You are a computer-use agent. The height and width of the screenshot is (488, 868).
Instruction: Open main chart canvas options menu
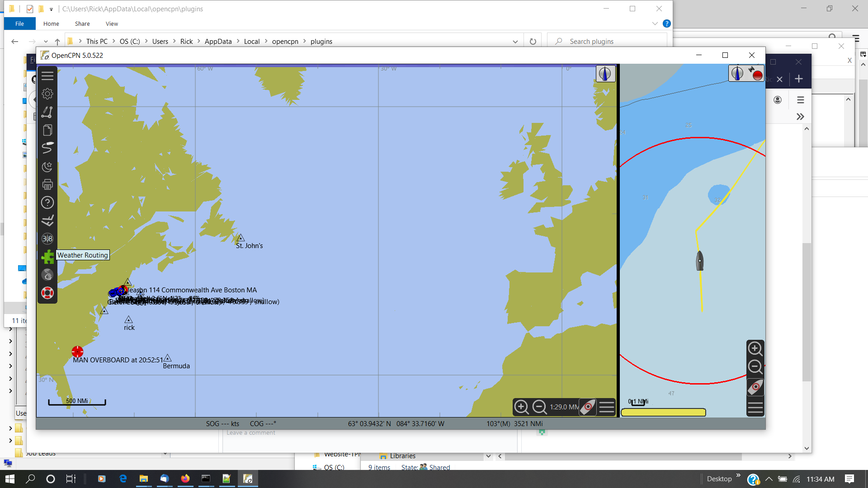click(607, 407)
